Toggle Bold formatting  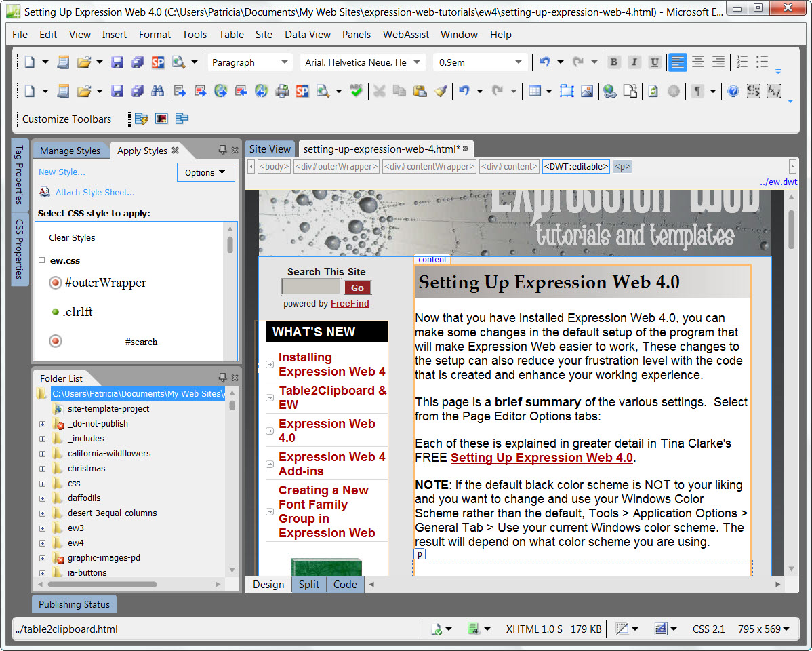(x=613, y=62)
